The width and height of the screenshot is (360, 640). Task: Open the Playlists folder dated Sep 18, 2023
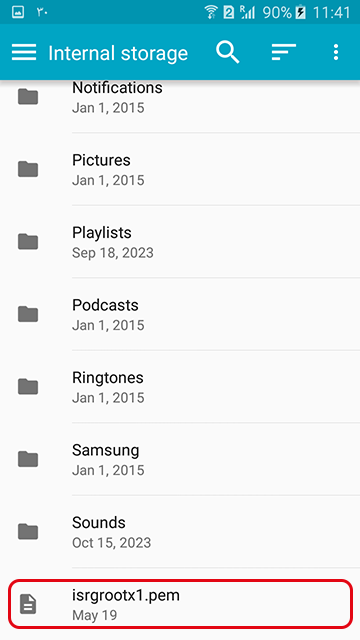coord(180,242)
